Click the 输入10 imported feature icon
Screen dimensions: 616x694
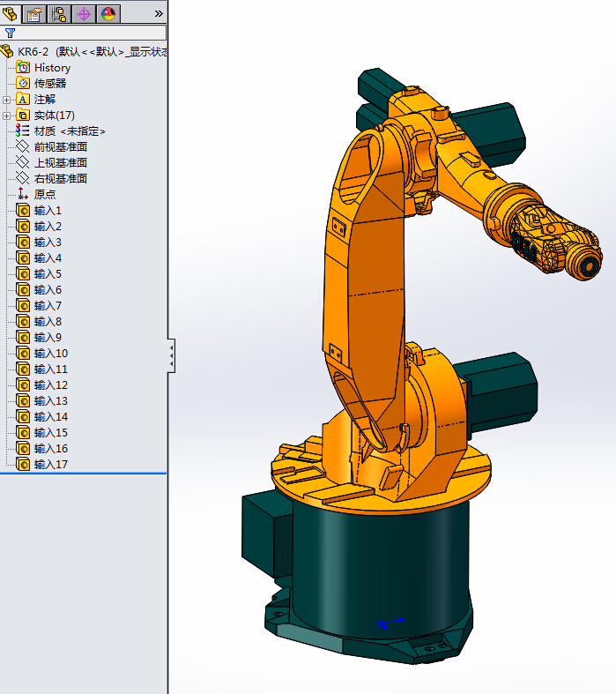pyautogui.click(x=23, y=354)
